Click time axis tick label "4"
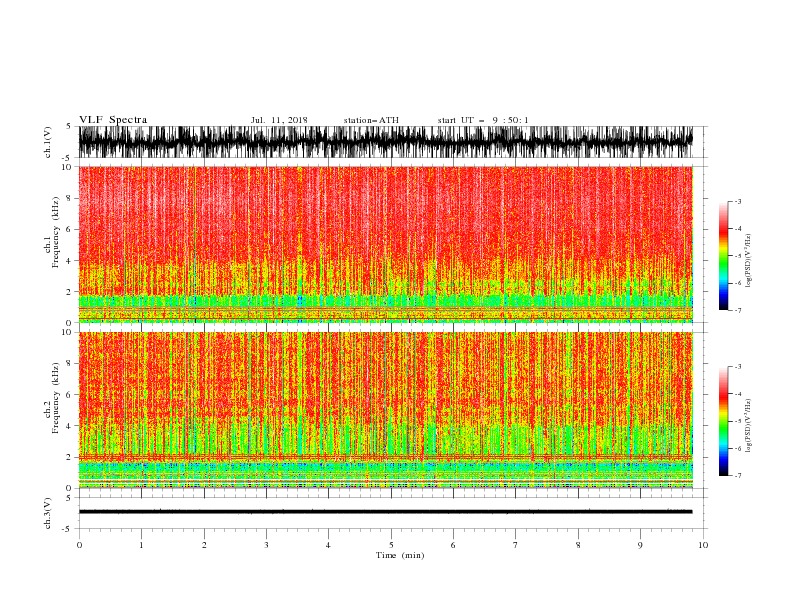792x612 pixels. pos(329,545)
